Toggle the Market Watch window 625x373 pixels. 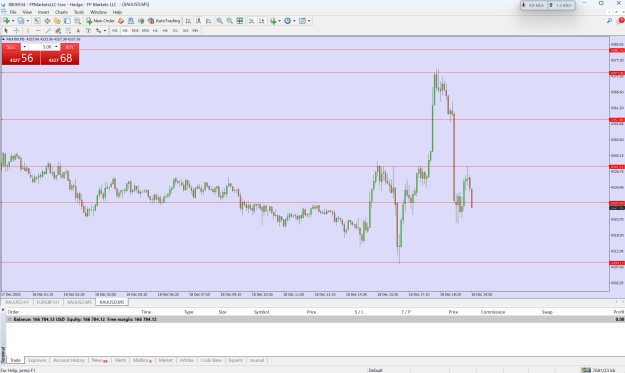tap(37, 21)
